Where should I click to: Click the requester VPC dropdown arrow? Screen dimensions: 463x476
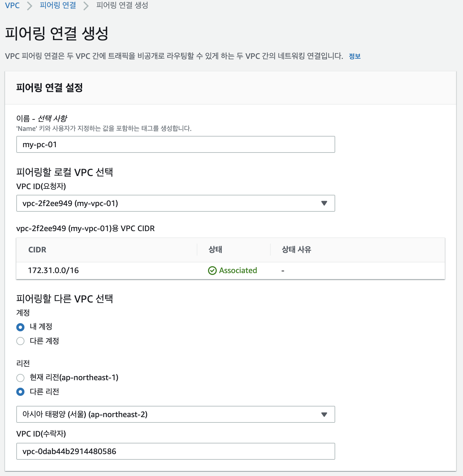tap(324, 203)
